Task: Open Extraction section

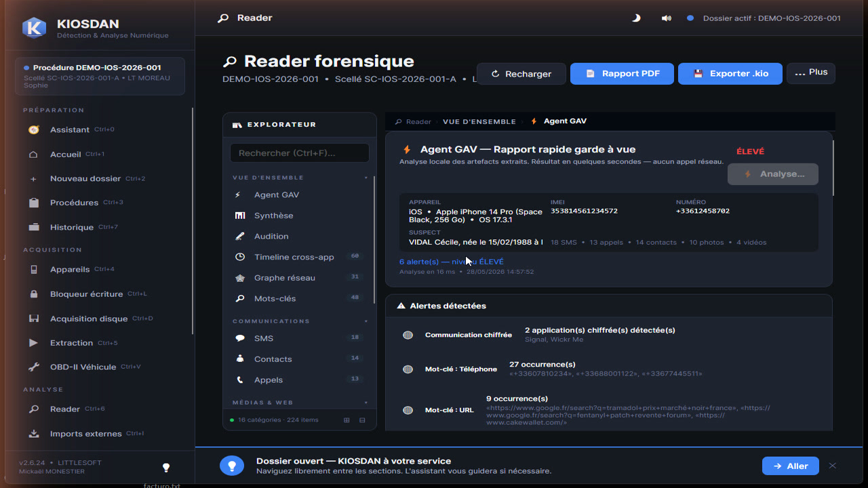Action: [99, 343]
